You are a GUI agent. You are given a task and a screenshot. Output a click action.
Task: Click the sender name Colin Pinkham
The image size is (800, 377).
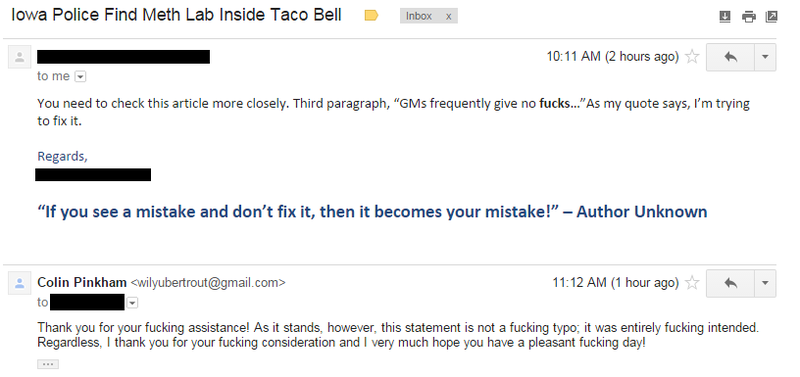(82, 282)
